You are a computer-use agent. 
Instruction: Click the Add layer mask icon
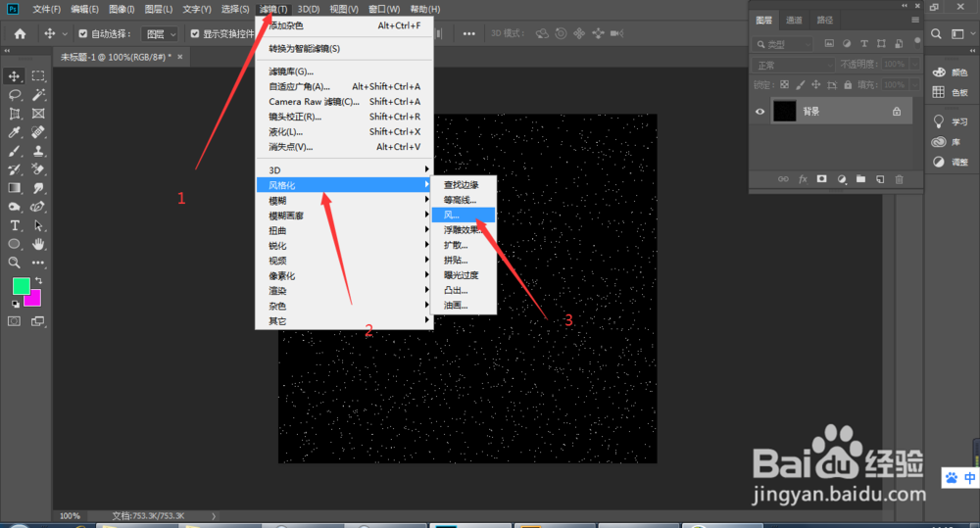point(822,179)
